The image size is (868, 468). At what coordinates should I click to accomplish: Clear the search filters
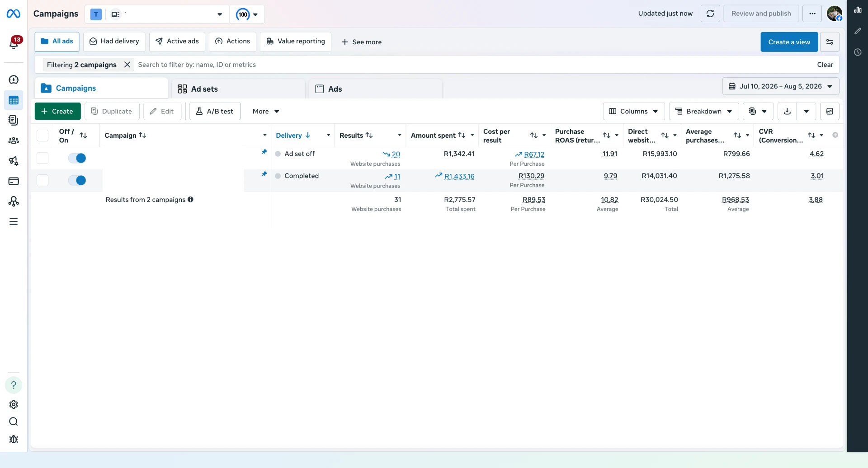click(825, 65)
